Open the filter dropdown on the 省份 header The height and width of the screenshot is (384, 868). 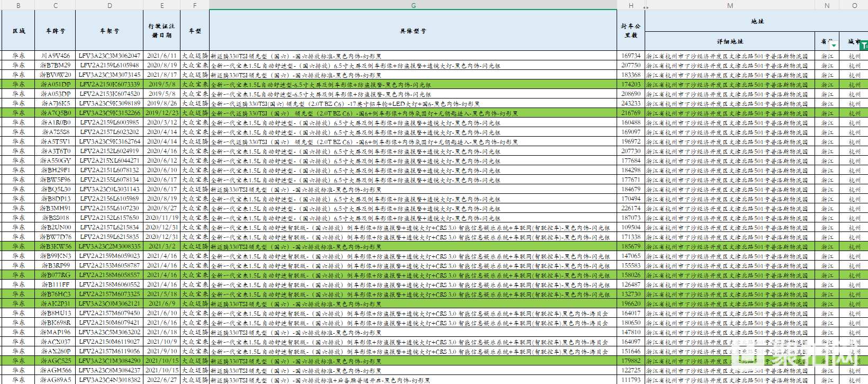click(x=834, y=46)
